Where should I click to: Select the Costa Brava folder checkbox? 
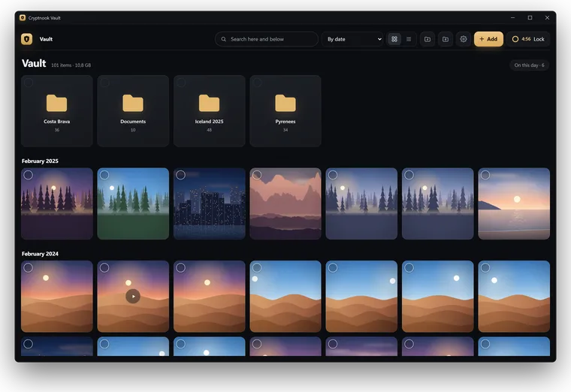tap(29, 83)
